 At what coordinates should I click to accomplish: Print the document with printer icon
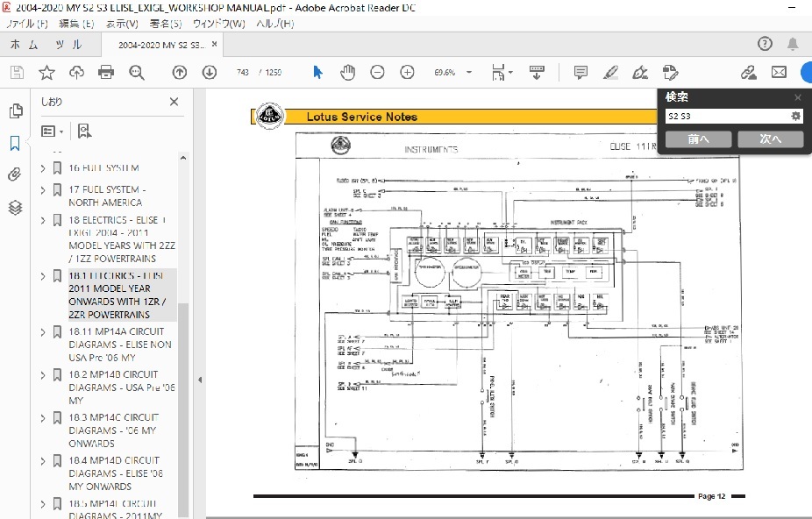point(106,73)
